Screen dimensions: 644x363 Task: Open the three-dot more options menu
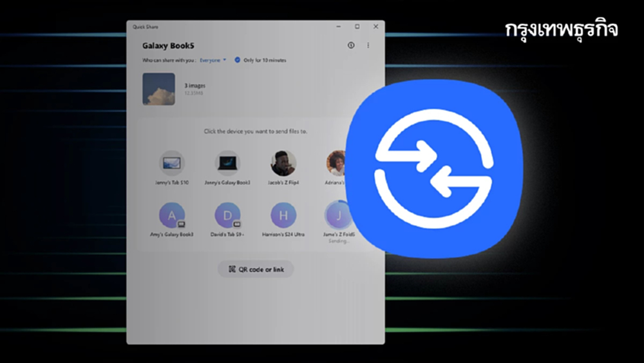click(x=368, y=45)
